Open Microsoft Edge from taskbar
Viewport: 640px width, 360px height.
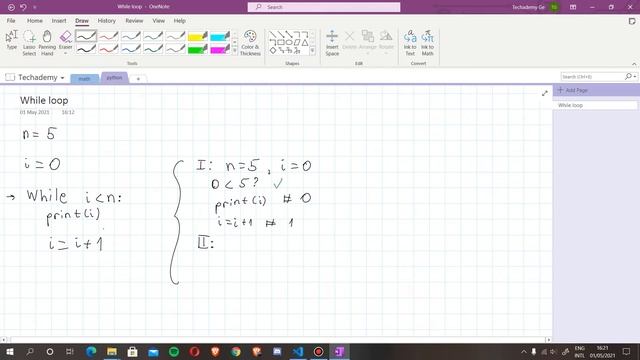pos(91,351)
